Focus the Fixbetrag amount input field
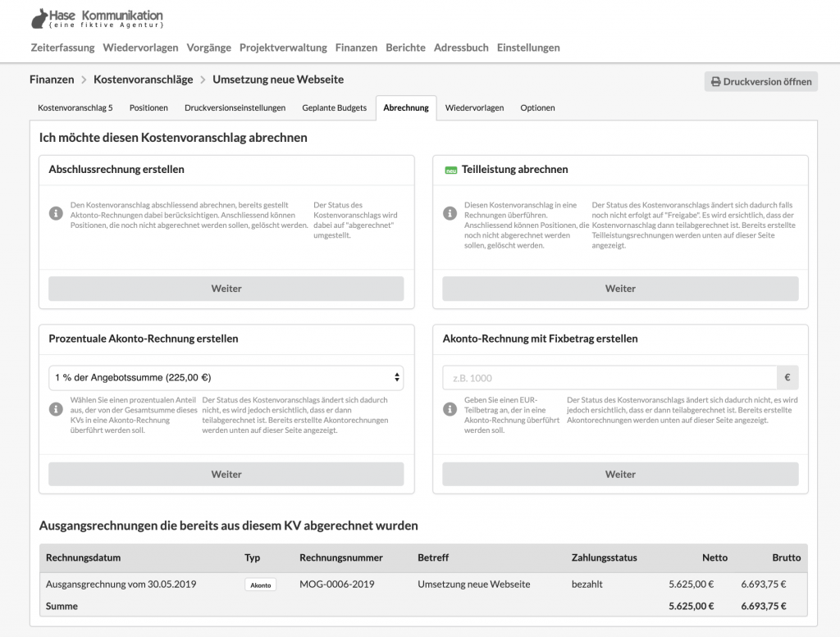Image resolution: width=840 pixels, height=637 pixels. 609,377
